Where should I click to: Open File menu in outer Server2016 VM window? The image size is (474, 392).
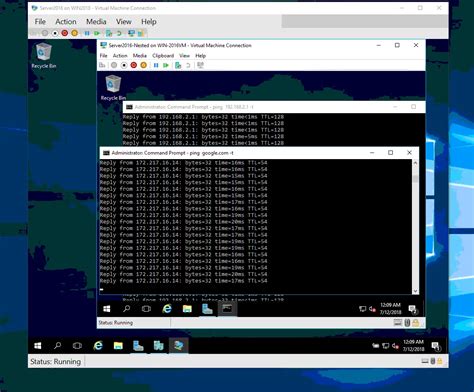pos(40,22)
